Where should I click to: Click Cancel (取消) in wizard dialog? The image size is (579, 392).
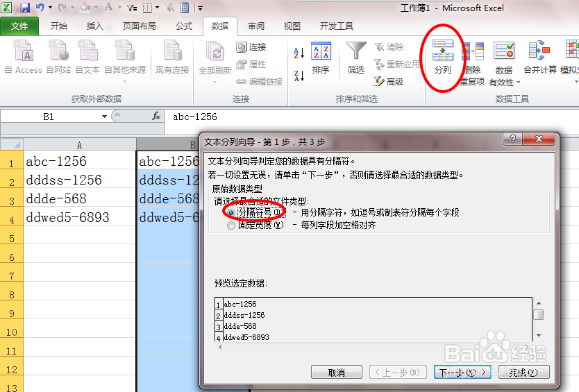337,373
